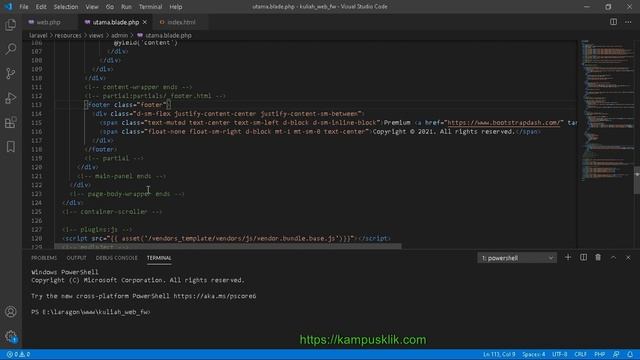Open the bootstrapdash.com link in code
Viewport: 640px width, 360px height.
pos(505,122)
